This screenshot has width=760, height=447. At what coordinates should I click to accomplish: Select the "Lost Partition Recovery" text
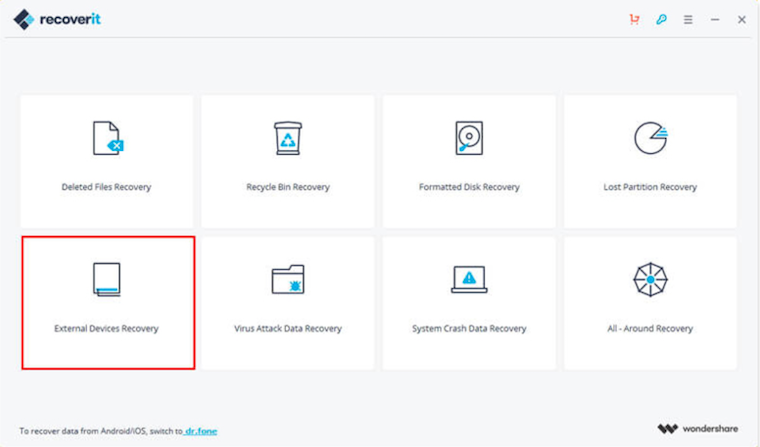650,187
